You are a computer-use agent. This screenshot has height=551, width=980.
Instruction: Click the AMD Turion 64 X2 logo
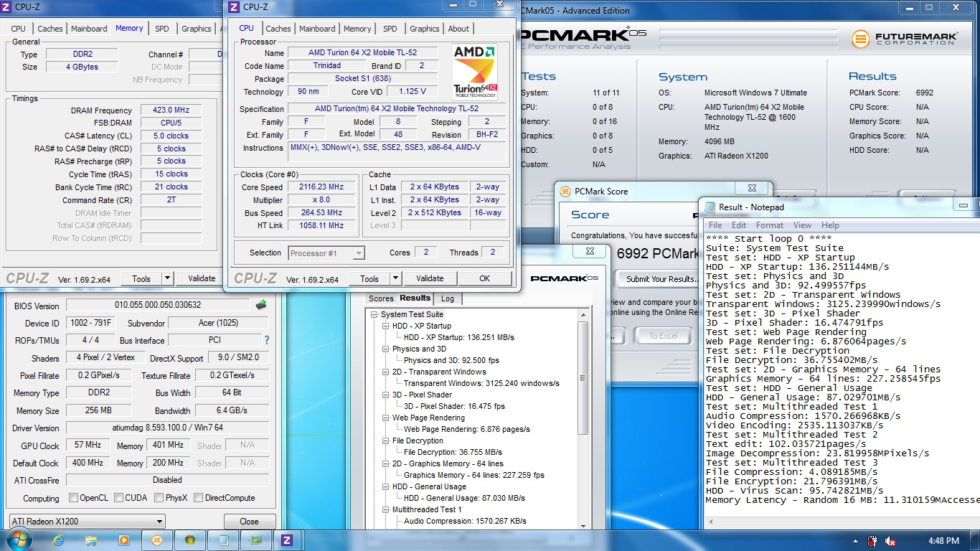(x=476, y=72)
